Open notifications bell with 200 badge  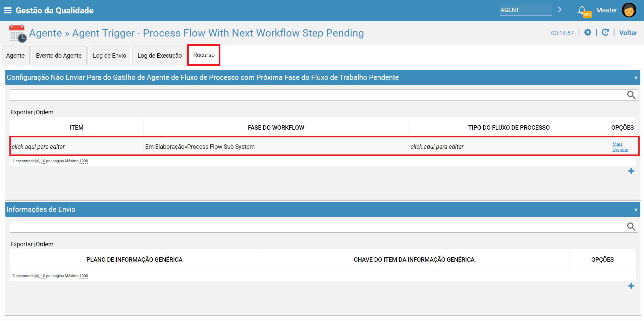[x=584, y=11]
